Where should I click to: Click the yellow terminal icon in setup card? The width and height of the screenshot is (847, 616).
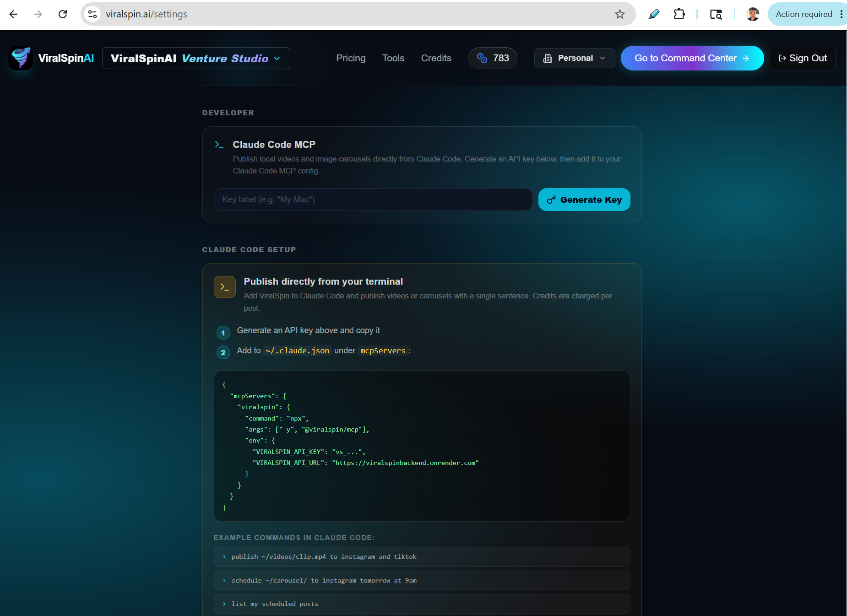click(x=225, y=287)
